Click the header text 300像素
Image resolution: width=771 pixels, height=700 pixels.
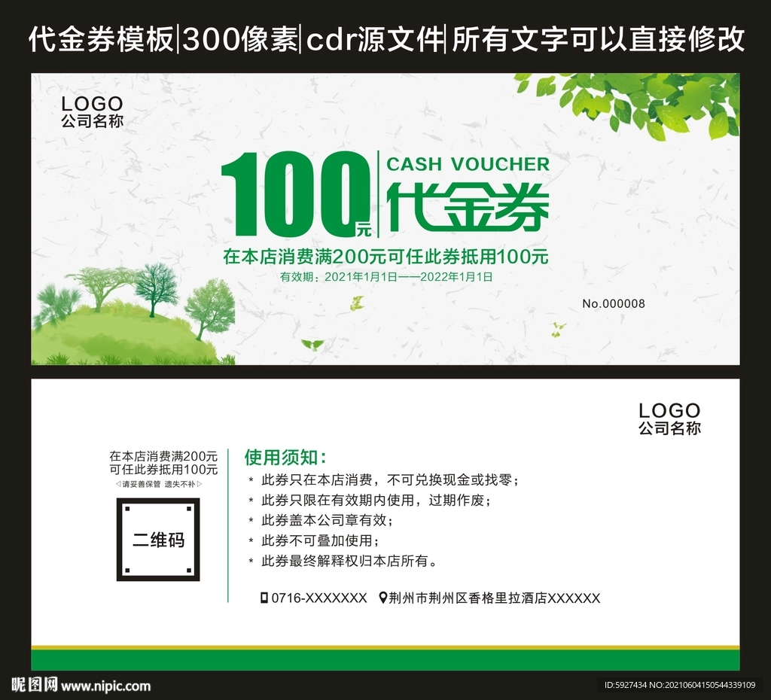tap(239, 39)
